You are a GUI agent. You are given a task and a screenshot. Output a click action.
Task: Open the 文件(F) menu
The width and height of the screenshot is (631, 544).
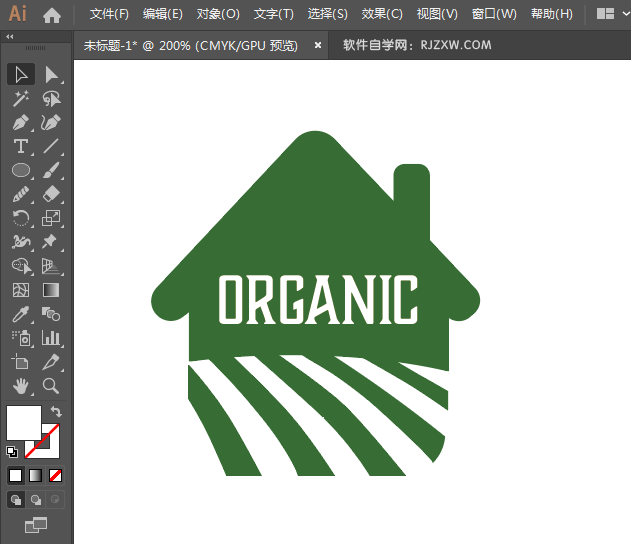coord(109,14)
